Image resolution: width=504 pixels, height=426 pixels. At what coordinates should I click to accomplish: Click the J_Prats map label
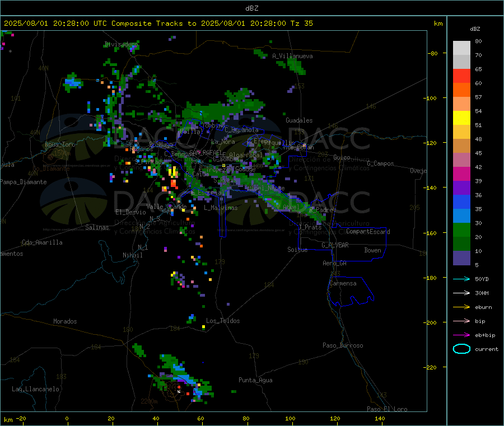pos(310,227)
